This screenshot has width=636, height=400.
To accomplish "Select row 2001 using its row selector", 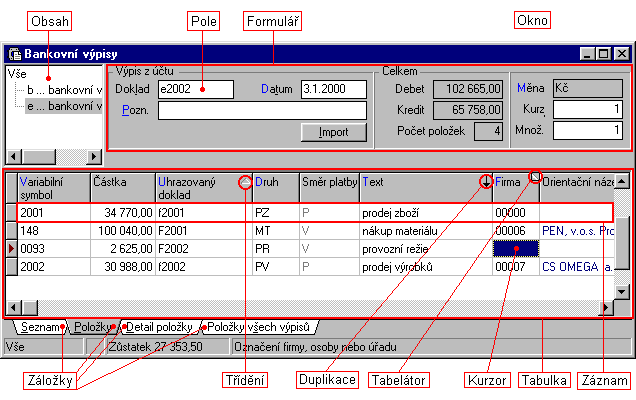I will pos(11,213).
